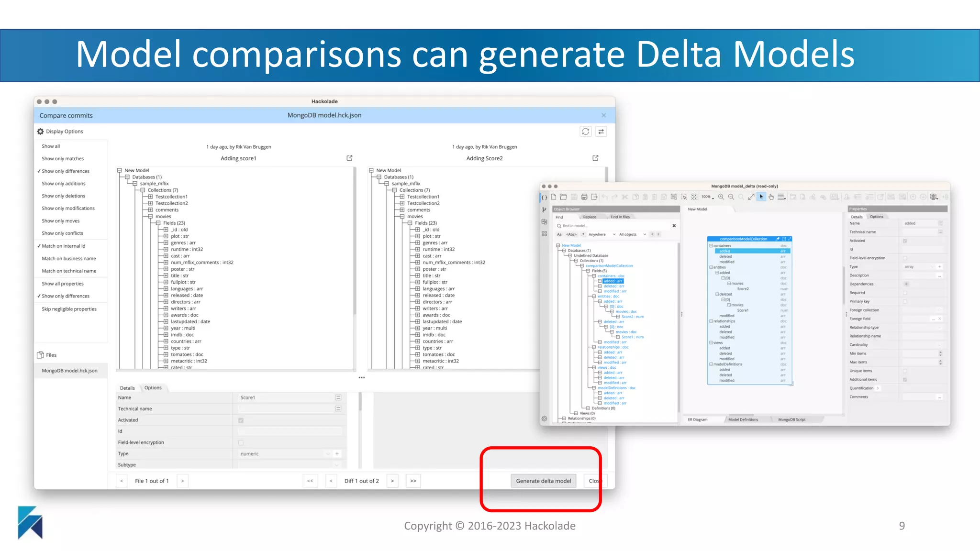Open the Replace tab in Object Browser
Screen dimensions: 980x551
[590, 217]
